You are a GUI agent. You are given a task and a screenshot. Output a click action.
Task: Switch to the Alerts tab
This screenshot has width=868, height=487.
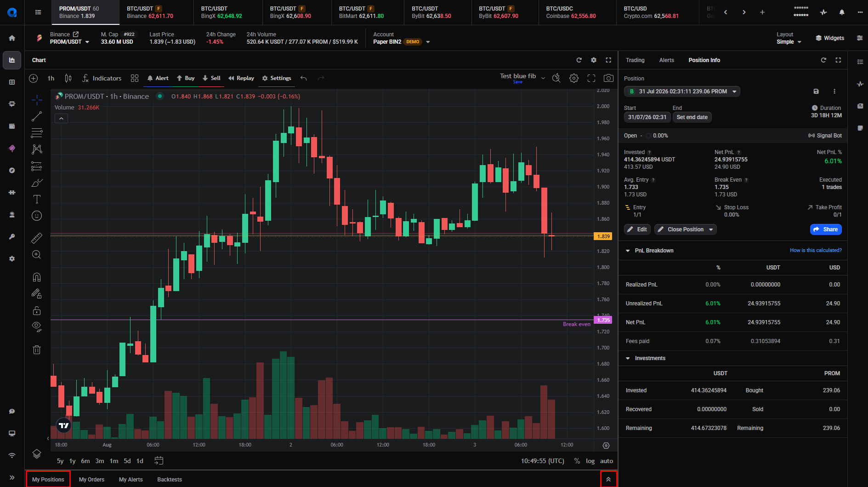click(x=666, y=60)
